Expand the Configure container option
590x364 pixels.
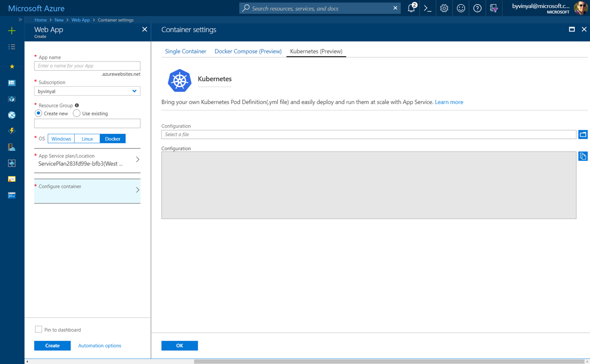[87, 190]
